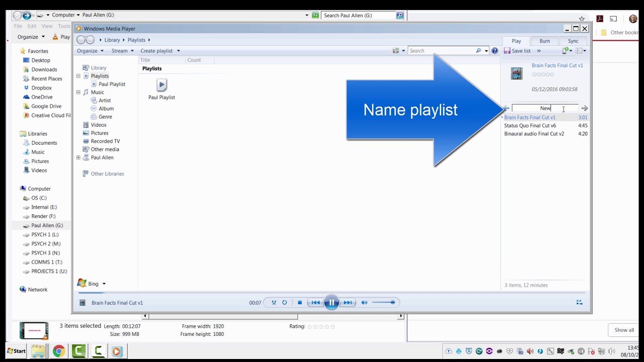The height and width of the screenshot is (362, 644).
Task: Open the Media Player Organize menu
Action: pyautogui.click(x=90, y=51)
